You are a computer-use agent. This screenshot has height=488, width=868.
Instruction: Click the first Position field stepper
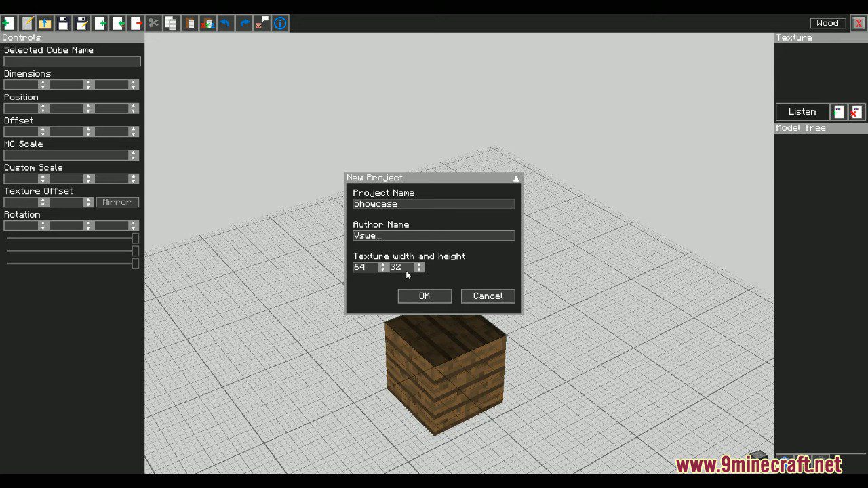tap(43, 108)
